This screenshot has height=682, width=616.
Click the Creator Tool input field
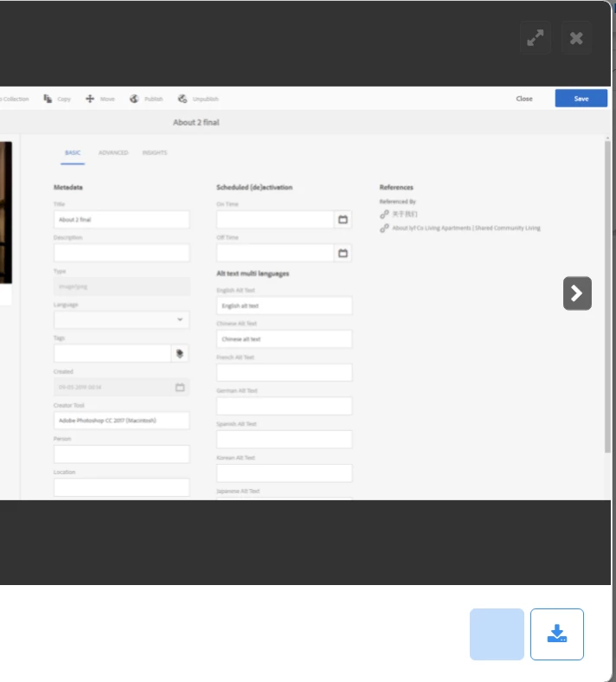(x=121, y=421)
